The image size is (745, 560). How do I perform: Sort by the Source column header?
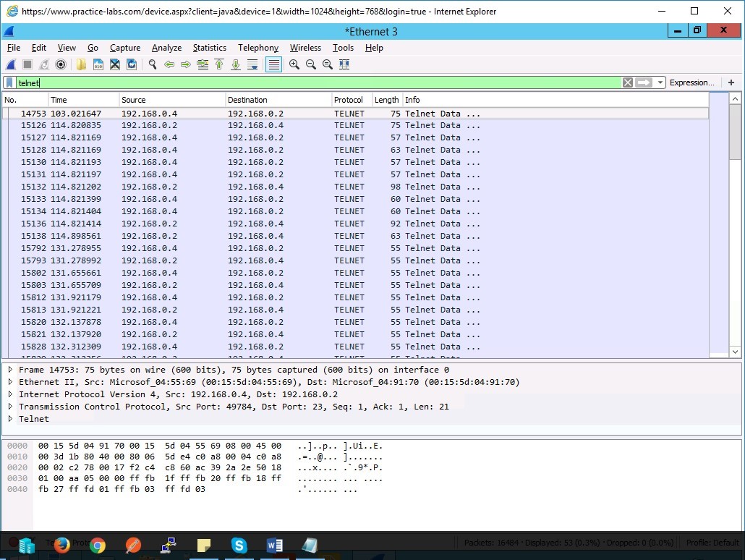[x=172, y=100]
